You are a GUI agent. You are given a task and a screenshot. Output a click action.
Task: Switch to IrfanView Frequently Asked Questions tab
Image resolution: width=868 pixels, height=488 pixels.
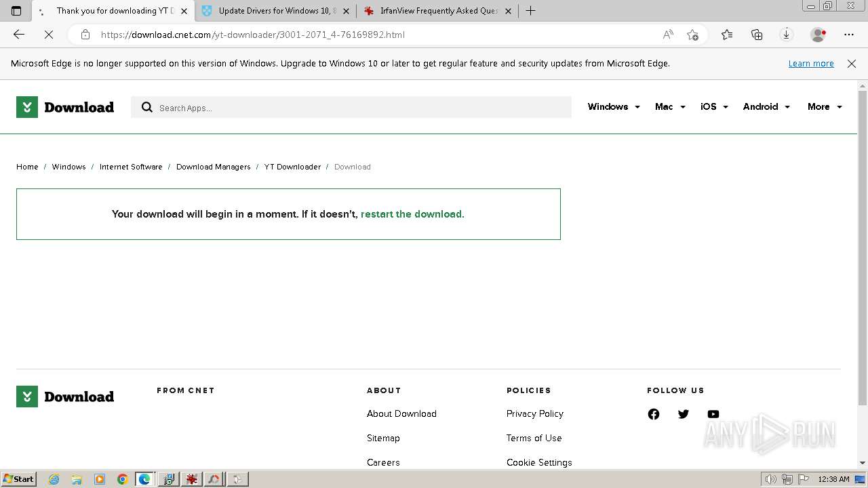click(438, 11)
